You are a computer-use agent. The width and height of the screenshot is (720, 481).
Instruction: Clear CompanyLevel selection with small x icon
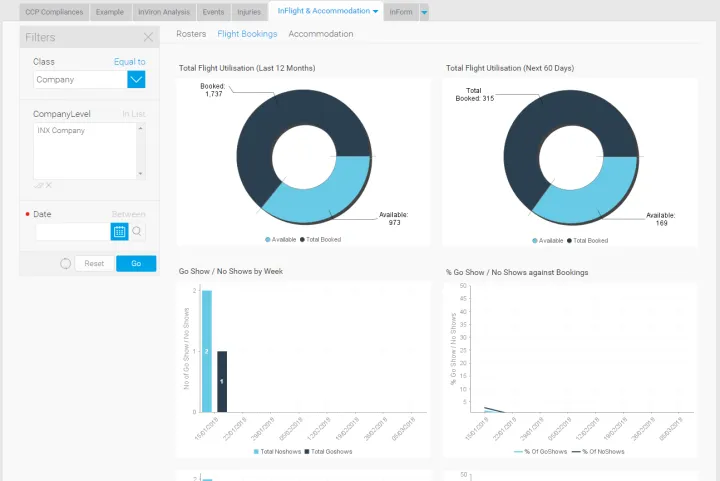point(49,185)
